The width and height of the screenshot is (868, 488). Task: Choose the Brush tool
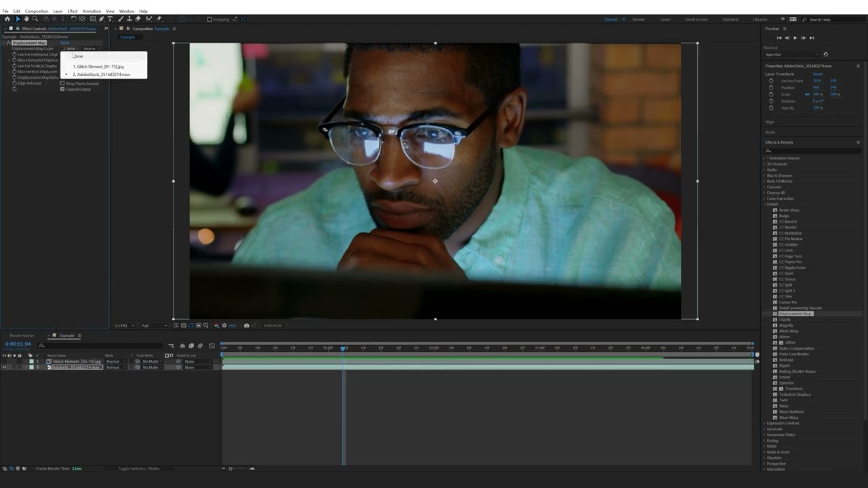[x=121, y=19]
